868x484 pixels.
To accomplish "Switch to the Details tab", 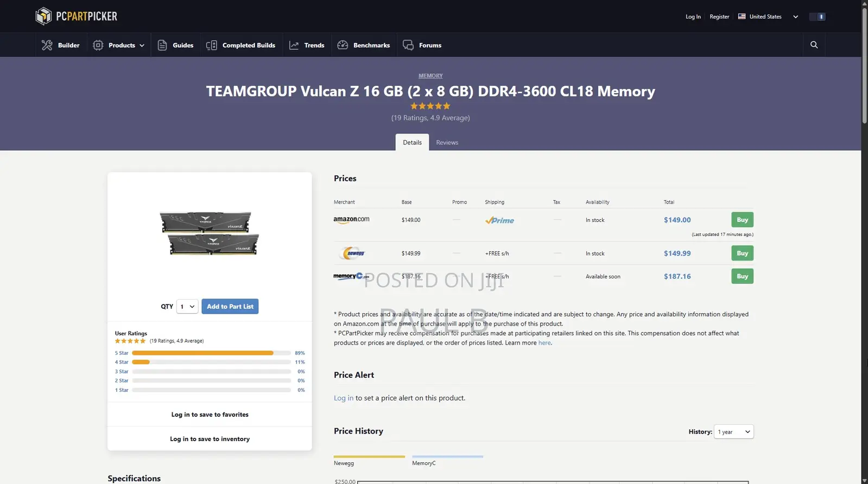I will pos(412,142).
